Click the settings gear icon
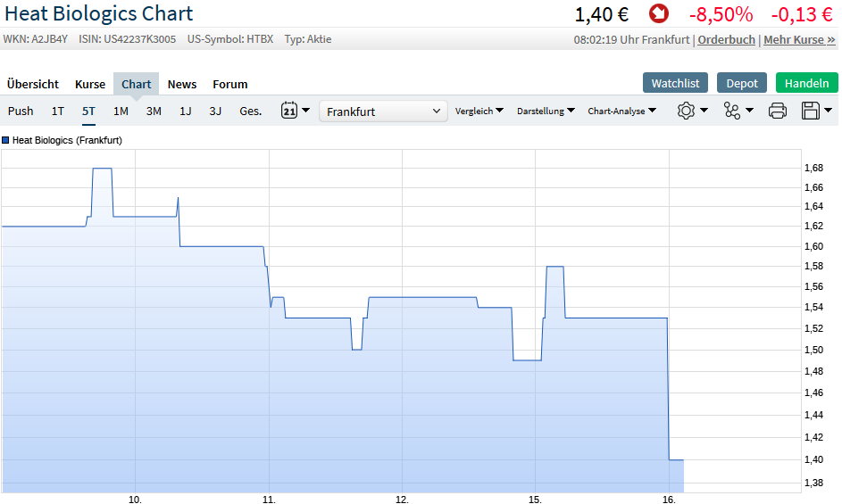Viewport: 842px width, 504px height. [x=686, y=111]
